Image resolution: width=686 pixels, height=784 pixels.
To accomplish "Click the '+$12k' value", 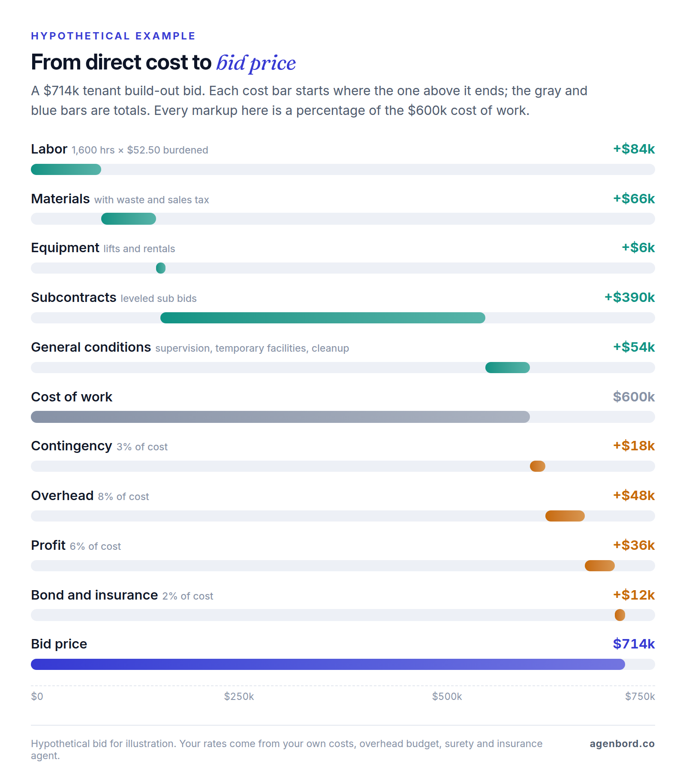I will coord(634,595).
